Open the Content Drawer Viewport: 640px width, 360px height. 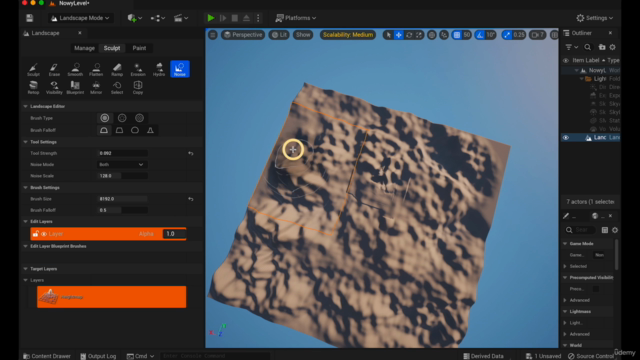(x=47, y=356)
